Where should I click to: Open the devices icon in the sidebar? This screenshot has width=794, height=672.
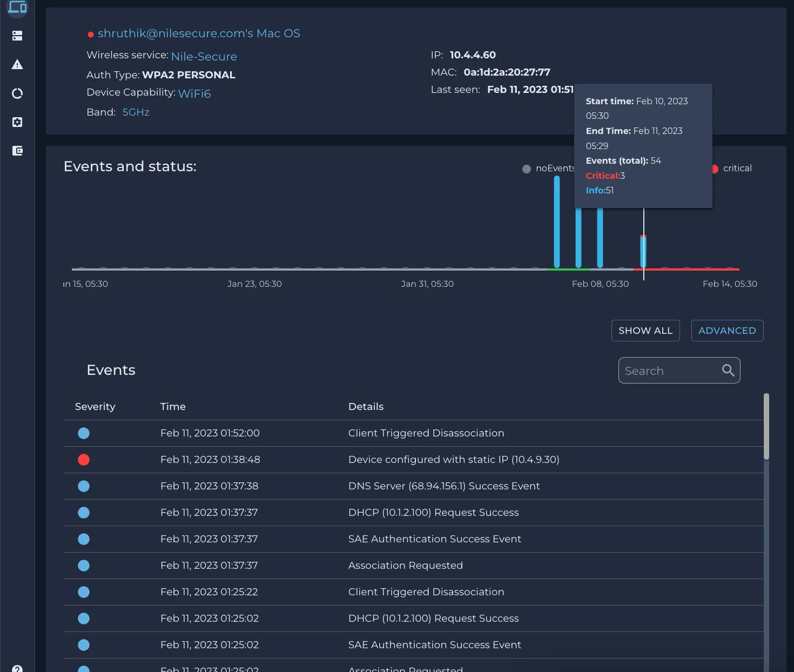(17, 8)
